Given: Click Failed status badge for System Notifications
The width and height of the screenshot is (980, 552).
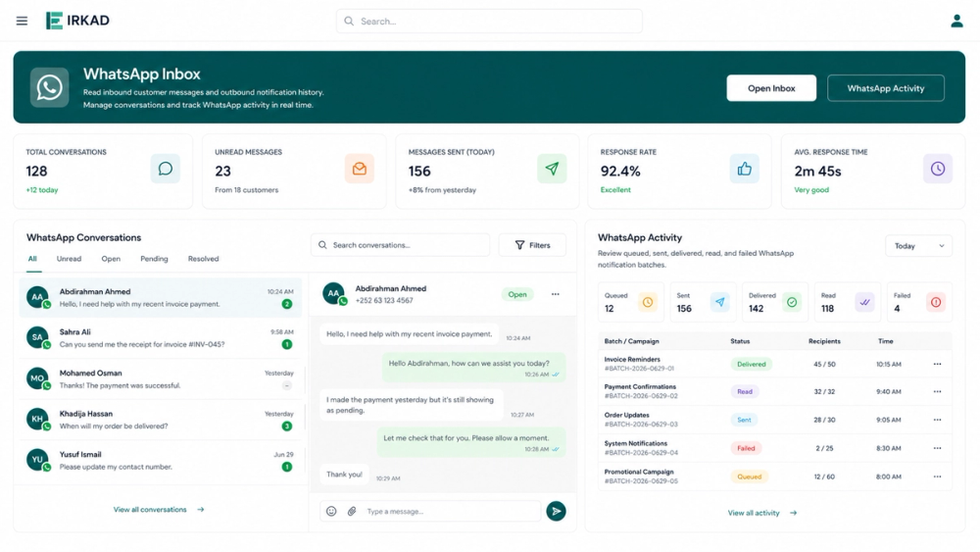Looking at the screenshot, I should (x=746, y=448).
